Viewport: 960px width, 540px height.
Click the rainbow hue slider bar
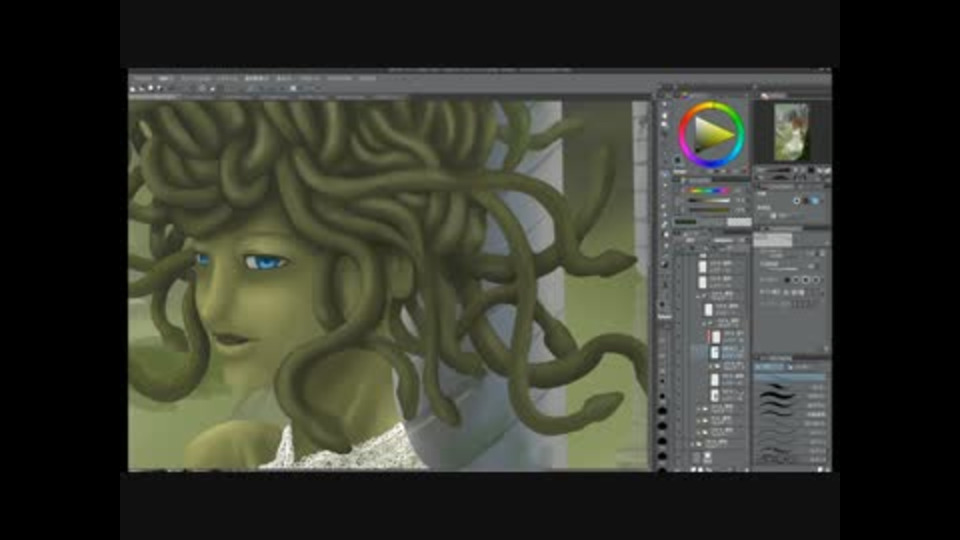(x=708, y=190)
